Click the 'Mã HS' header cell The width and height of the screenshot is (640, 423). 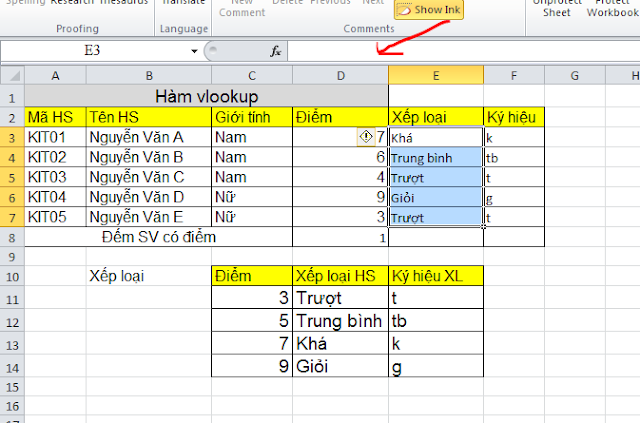tap(56, 117)
